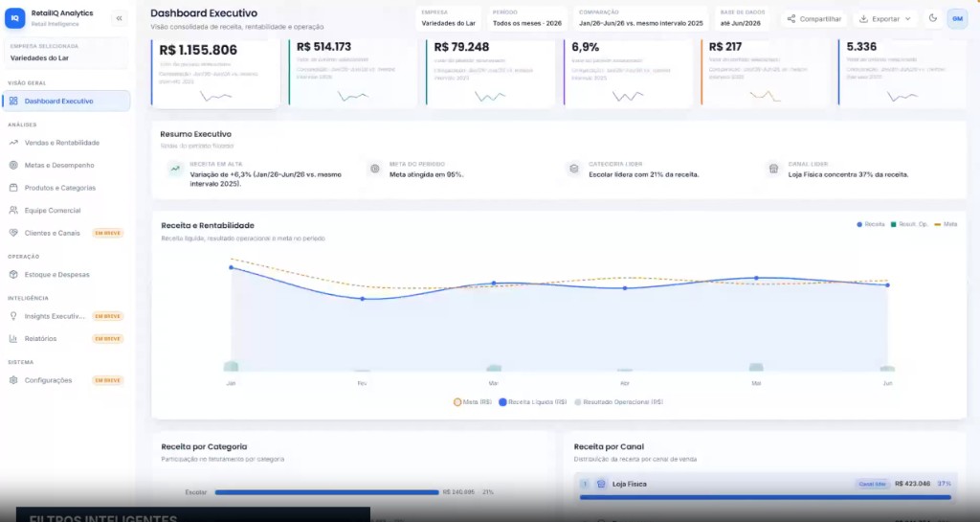Click the Resumo Executivo heading

coord(195,134)
